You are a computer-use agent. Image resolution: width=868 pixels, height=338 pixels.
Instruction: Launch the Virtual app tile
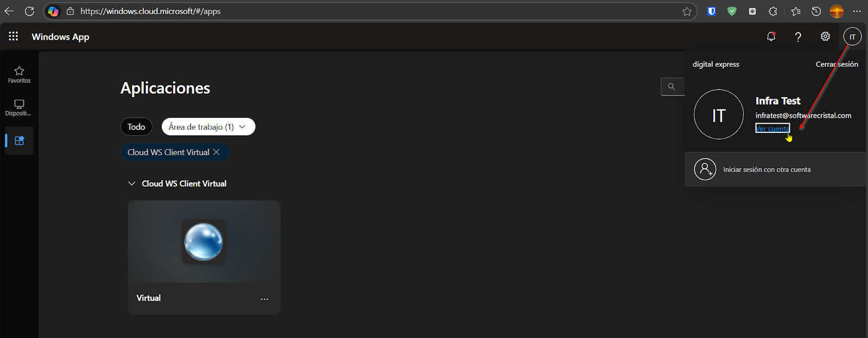click(204, 258)
